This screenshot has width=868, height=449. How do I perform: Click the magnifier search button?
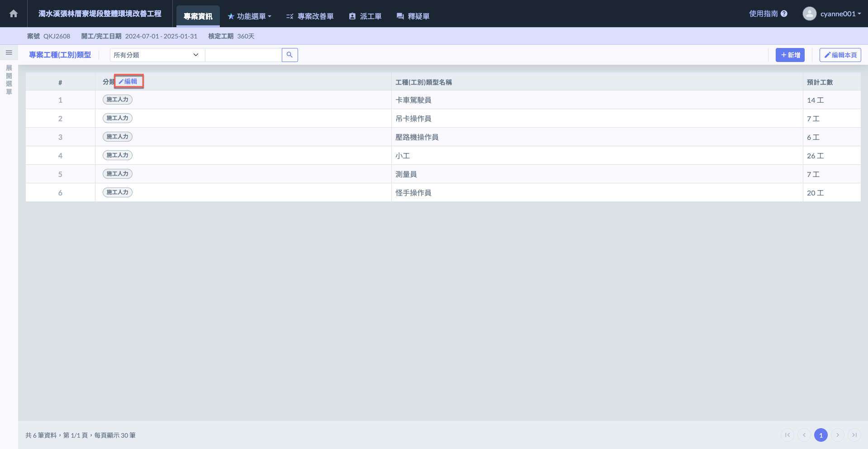tap(289, 55)
